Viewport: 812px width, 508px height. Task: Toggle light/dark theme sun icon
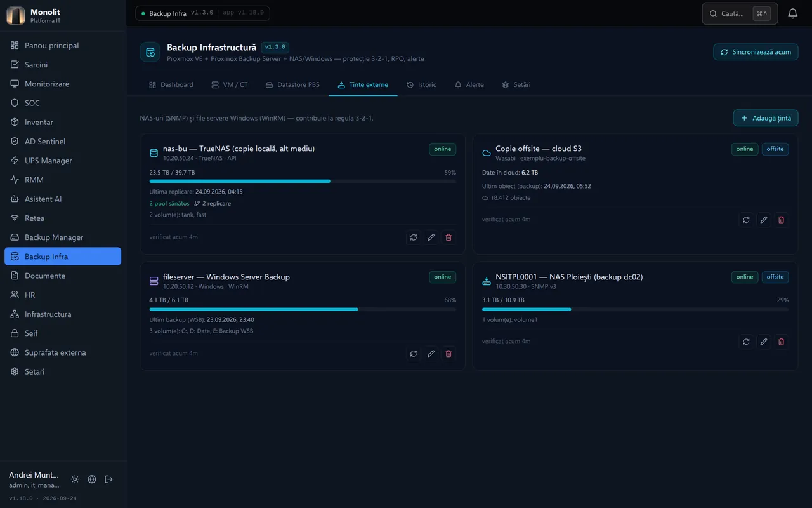coord(75,479)
